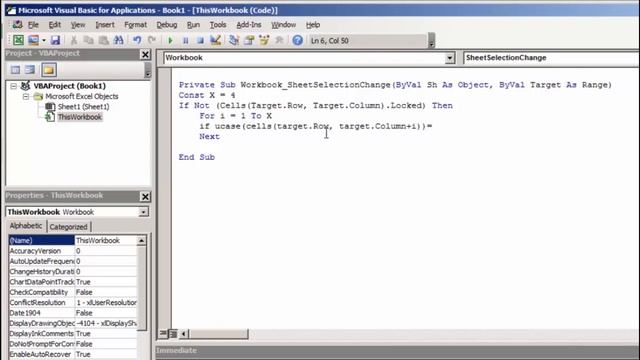Click the View Object icon in Project panel

30,70
